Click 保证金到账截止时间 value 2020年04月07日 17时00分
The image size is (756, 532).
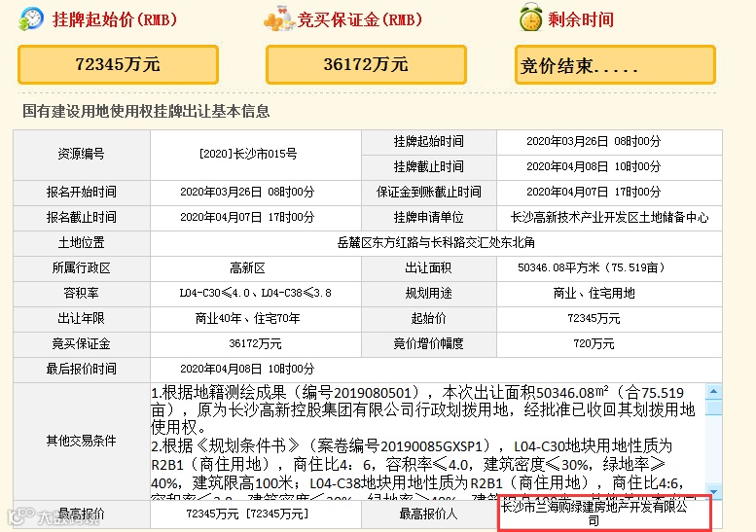[594, 192]
